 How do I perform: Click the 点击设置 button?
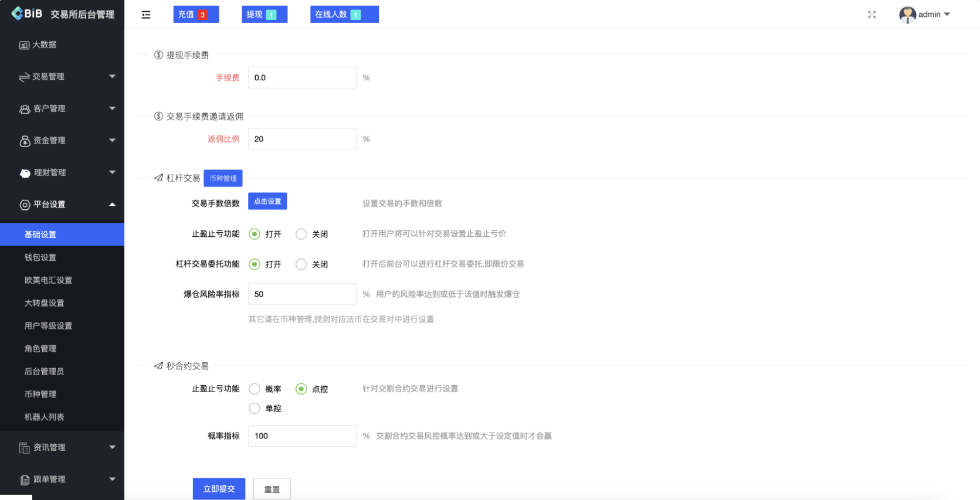(x=267, y=201)
